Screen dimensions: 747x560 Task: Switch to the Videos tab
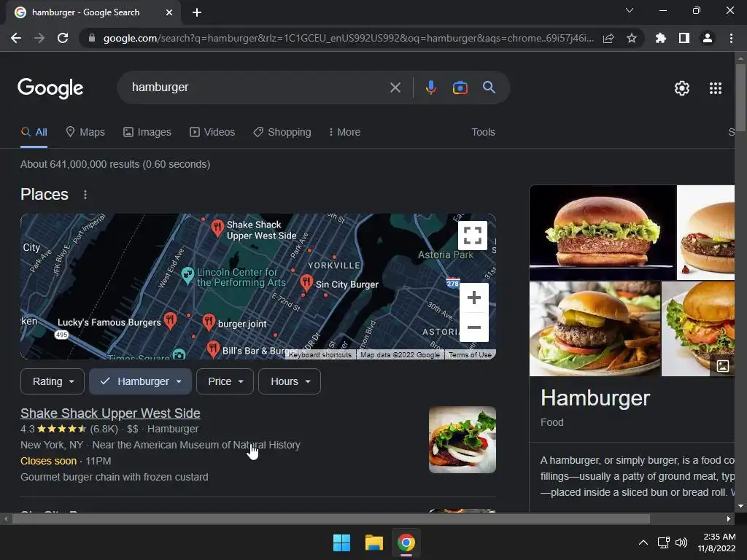[212, 132]
